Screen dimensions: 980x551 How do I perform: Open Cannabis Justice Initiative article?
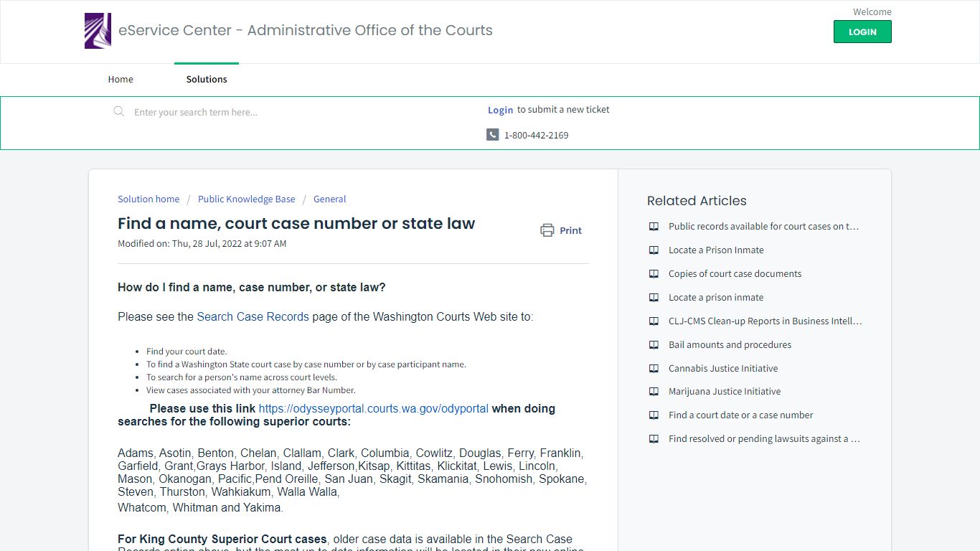click(x=723, y=368)
